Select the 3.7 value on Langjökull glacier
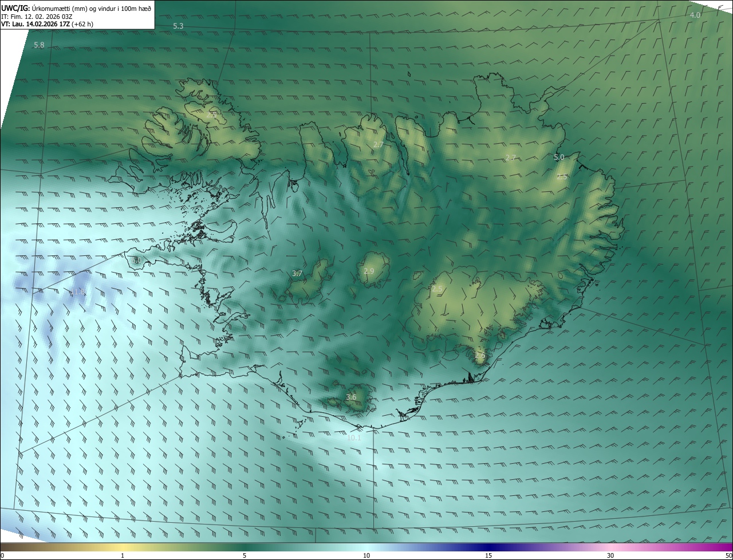Viewport: 733px width, 560px height. point(297,274)
